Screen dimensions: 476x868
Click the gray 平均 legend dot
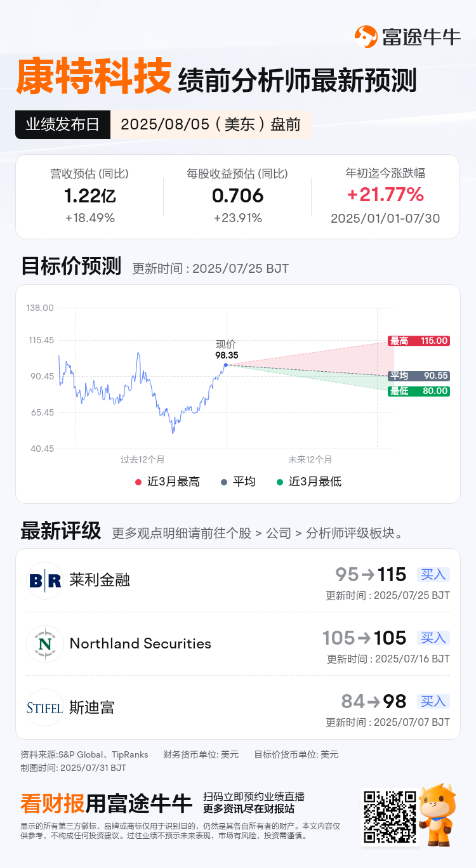223,482
